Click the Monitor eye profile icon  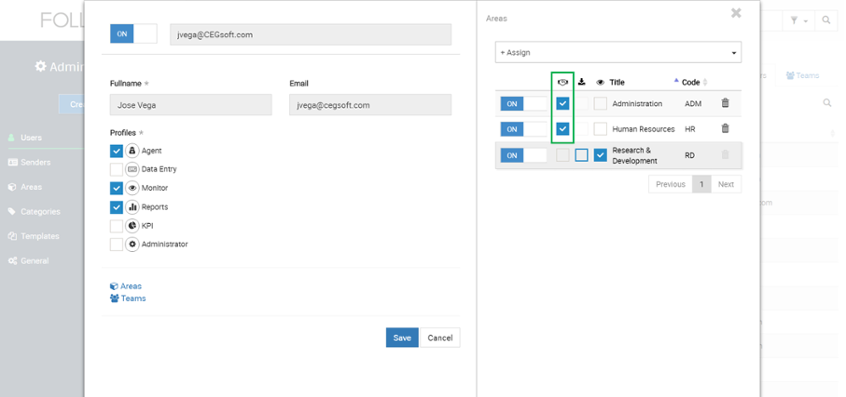pyautogui.click(x=132, y=188)
